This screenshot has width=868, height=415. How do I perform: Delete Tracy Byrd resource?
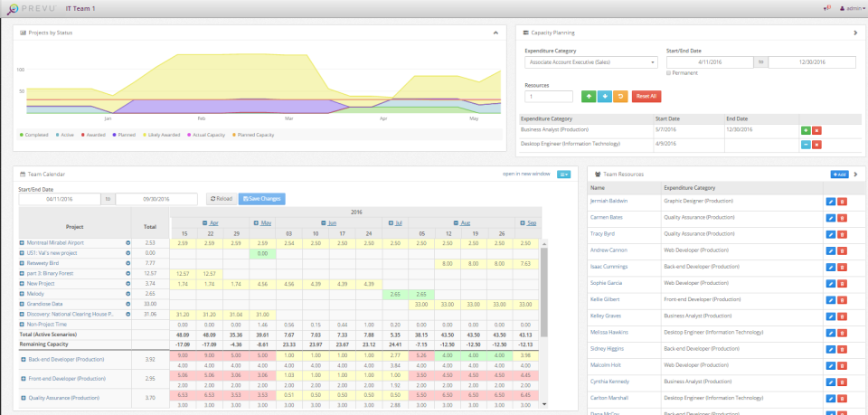pos(842,234)
